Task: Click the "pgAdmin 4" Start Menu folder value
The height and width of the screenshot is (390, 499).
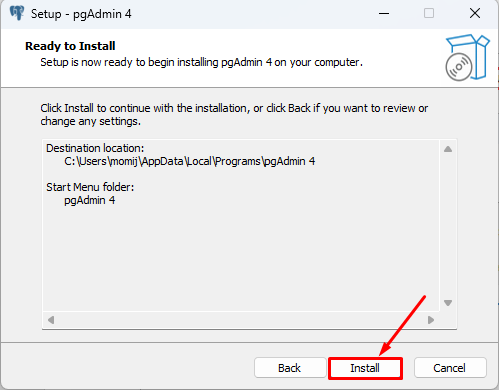Action: [x=90, y=200]
